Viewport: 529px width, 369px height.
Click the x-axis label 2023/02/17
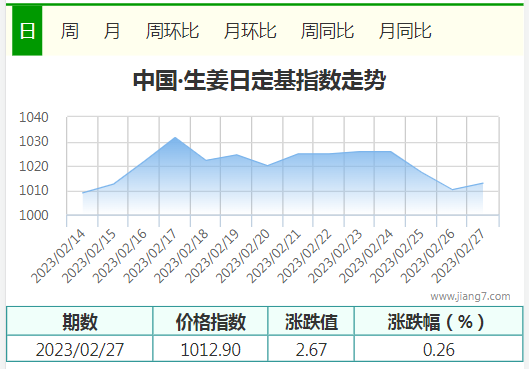(x=150, y=256)
